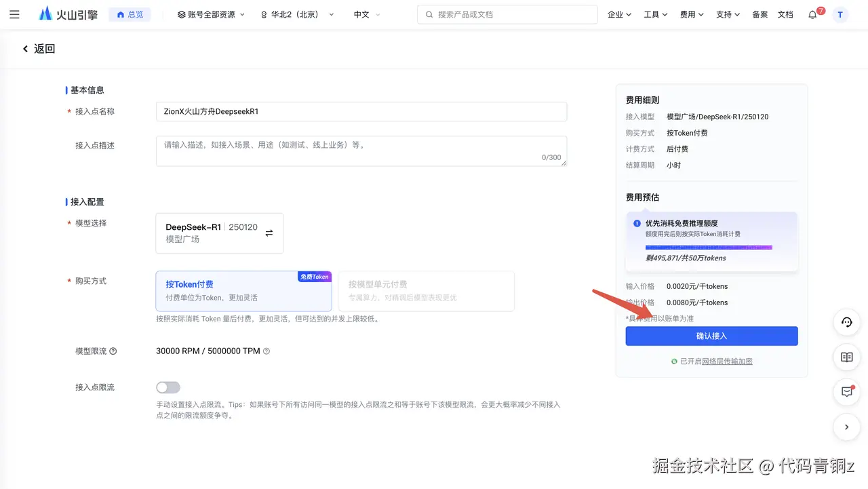Open the 中文 language dropdown
Screen dimensions: 868x489
pyautogui.click(x=366, y=14)
